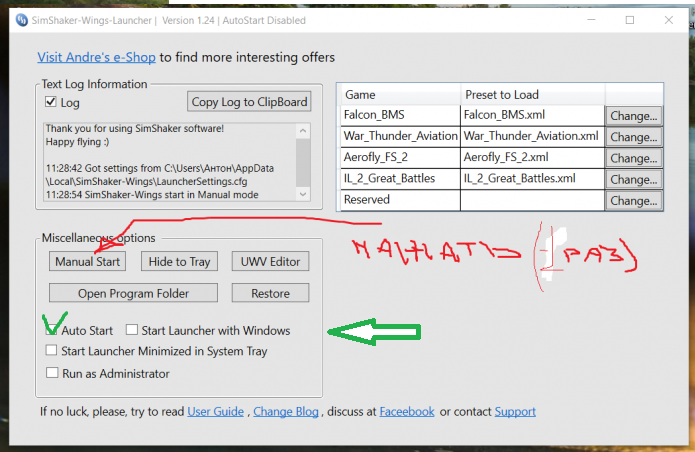Click the Support contact link
This screenshot has height=452, width=695.
(x=515, y=412)
